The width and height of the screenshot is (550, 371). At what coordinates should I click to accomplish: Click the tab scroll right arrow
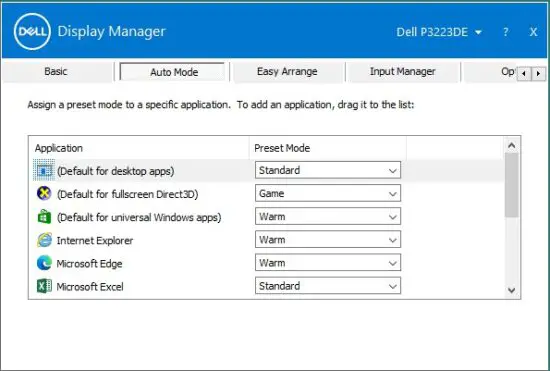point(538,74)
